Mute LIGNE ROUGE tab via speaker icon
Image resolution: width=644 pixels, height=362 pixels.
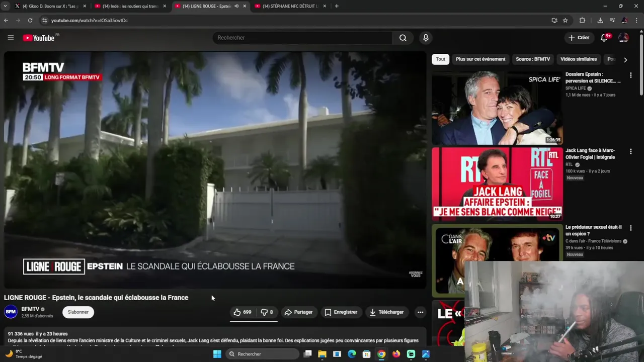tap(236, 6)
